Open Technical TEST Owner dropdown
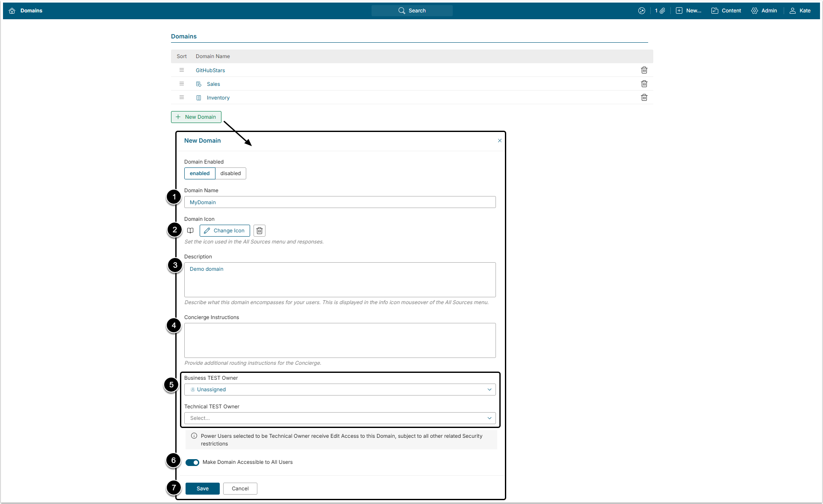The width and height of the screenshot is (823, 504). coord(340,418)
